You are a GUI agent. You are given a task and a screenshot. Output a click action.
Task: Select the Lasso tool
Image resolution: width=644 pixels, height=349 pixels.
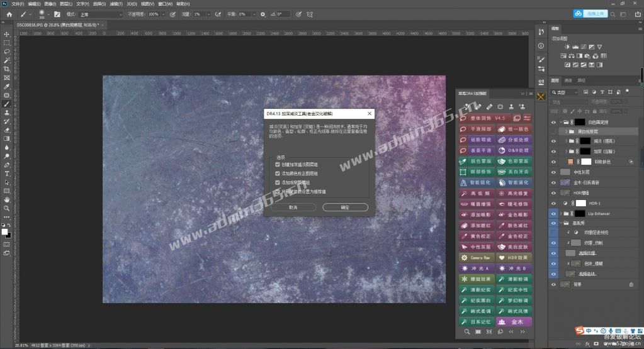pyautogui.click(x=6, y=52)
